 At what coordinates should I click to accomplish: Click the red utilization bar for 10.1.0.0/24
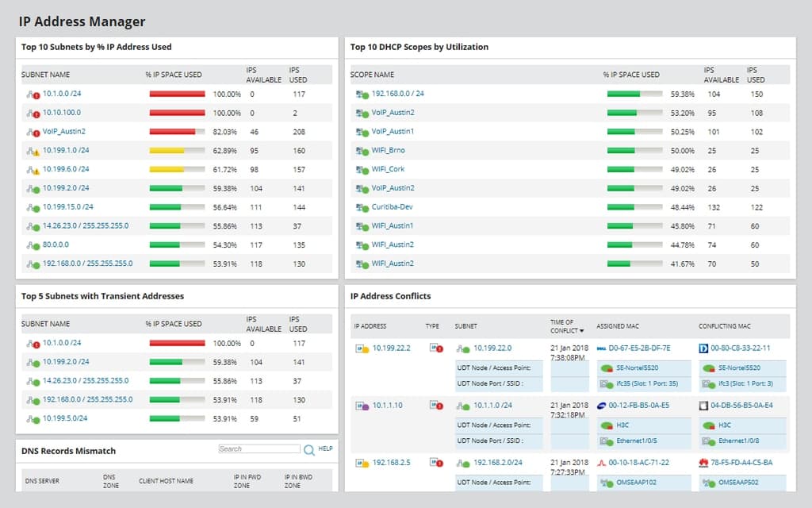pos(176,93)
